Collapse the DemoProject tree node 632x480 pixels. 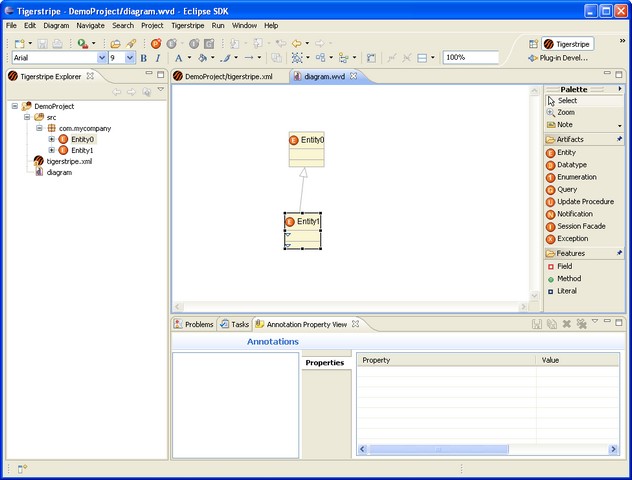pos(15,106)
